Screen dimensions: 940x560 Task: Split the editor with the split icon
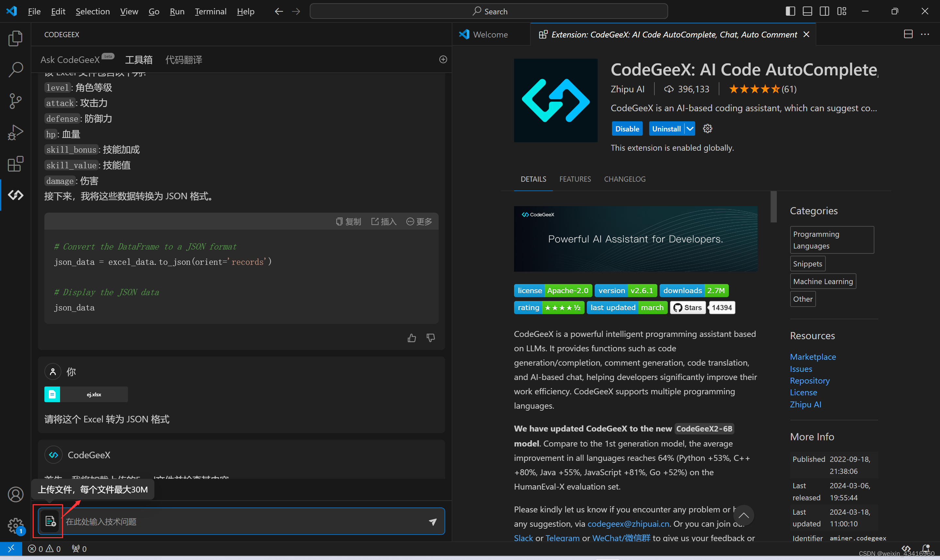[x=908, y=34]
